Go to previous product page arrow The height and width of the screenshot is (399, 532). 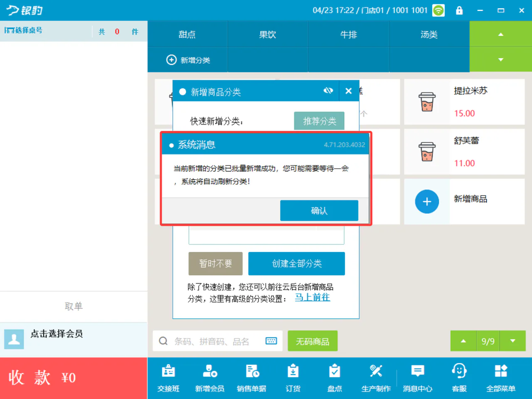tap(463, 341)
